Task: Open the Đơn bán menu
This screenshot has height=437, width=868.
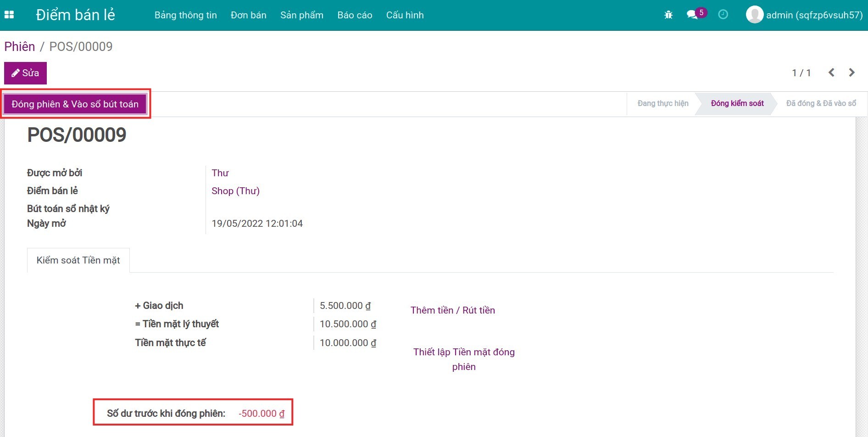Action: click(248, 15)
